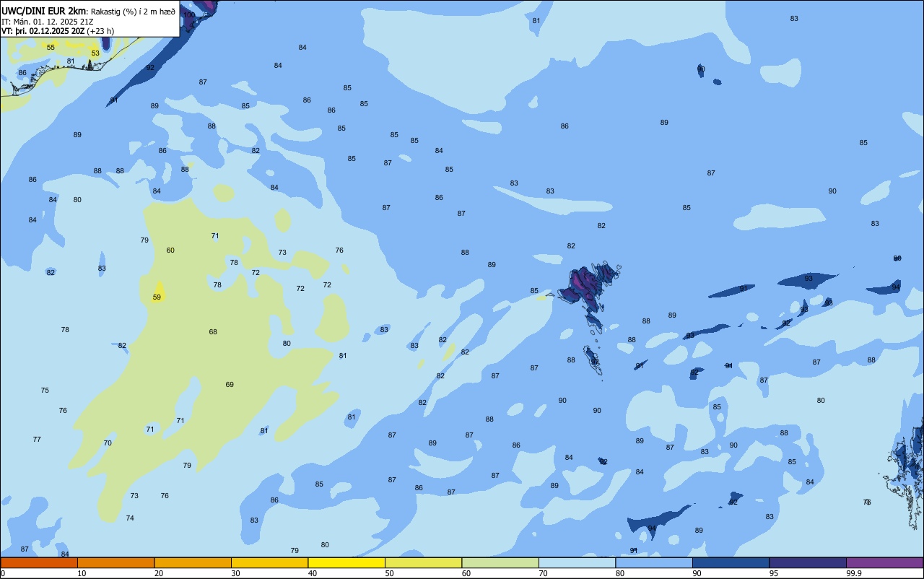Click the humidity value 59 on the map

point(157,297)
